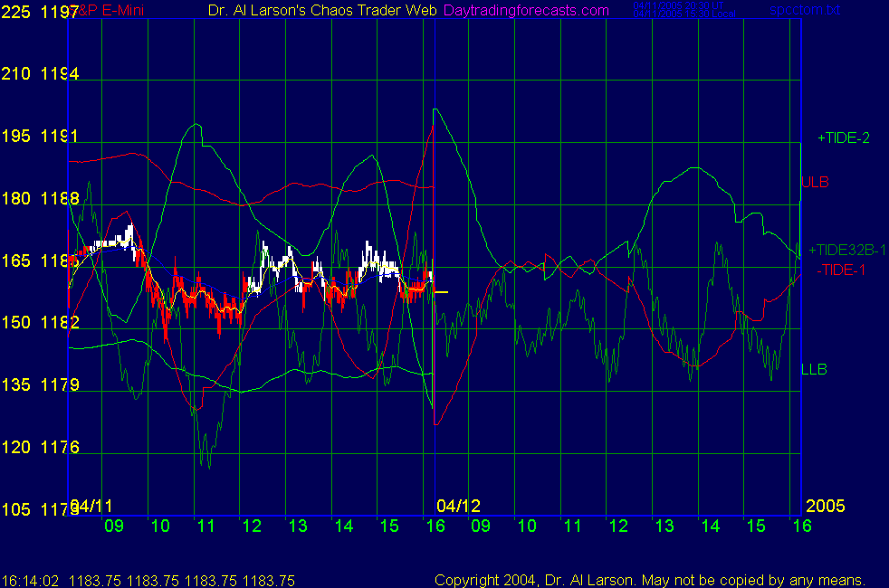Select the LLB legend label
The height and width of the screenshot is (588, 889).
coord(814,369)
